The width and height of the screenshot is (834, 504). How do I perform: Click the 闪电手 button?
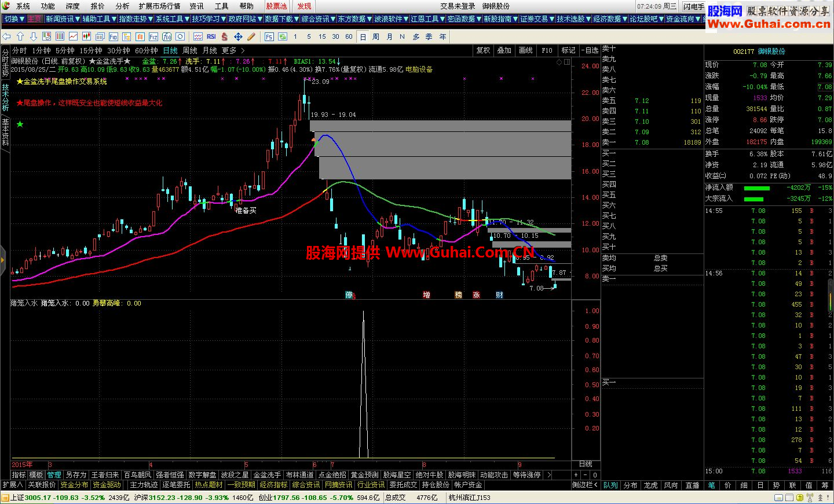click(x=693, y=6)
